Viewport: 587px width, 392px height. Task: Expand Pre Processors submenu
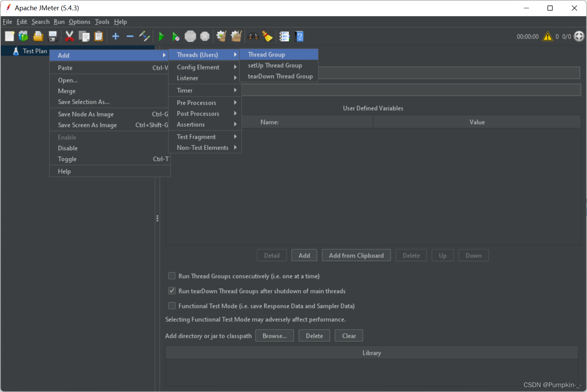(205, 103)
